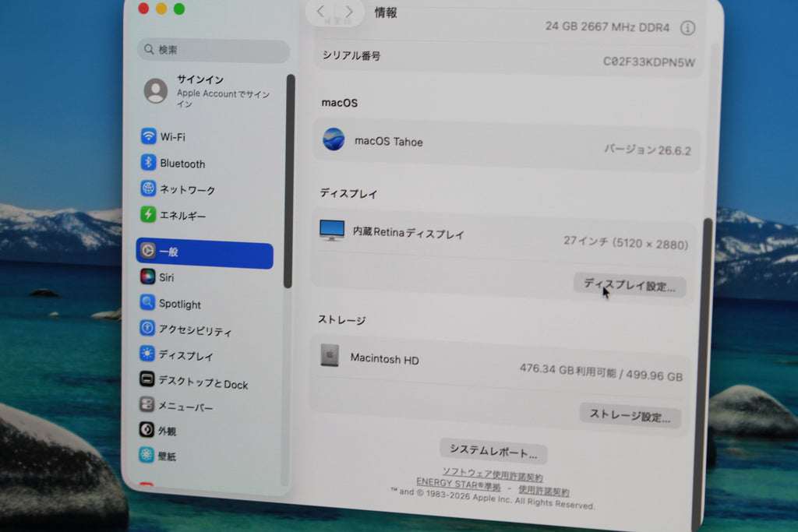Screen dimensions: 798x532
Task: Click 27インチ (5120 × 2880) text
Action: click(626, 242)
